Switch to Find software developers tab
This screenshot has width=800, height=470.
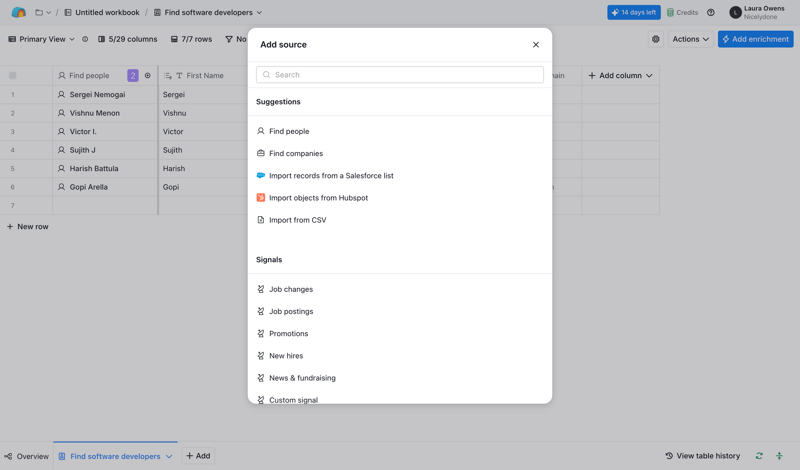(x=115, y=456)
